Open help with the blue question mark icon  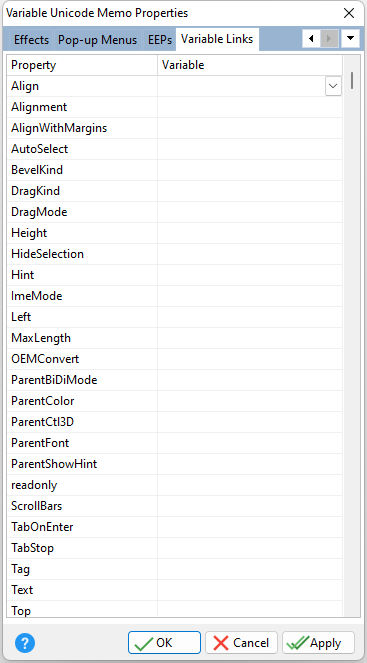pos(25,643)
